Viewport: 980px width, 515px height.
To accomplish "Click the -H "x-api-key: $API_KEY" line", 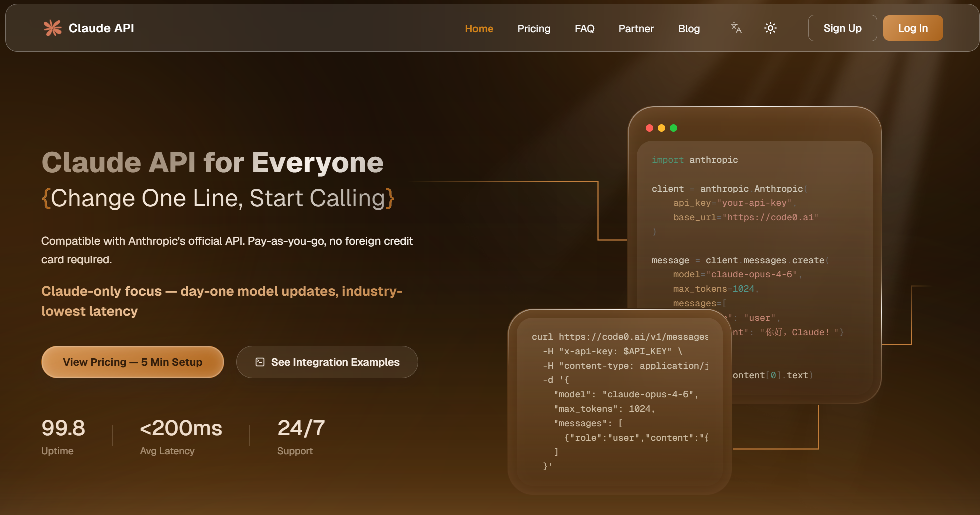I will pos(613,351).
